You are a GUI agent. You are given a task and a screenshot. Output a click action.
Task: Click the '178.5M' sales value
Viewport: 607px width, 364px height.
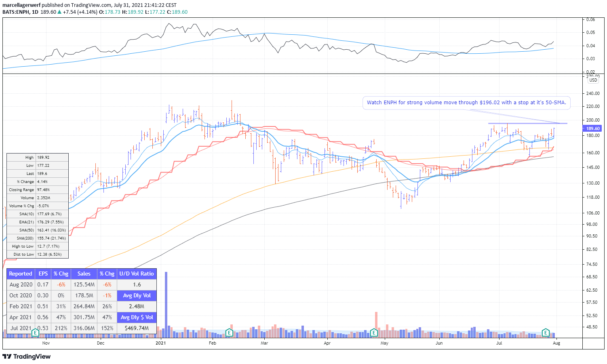pos(84,296)
